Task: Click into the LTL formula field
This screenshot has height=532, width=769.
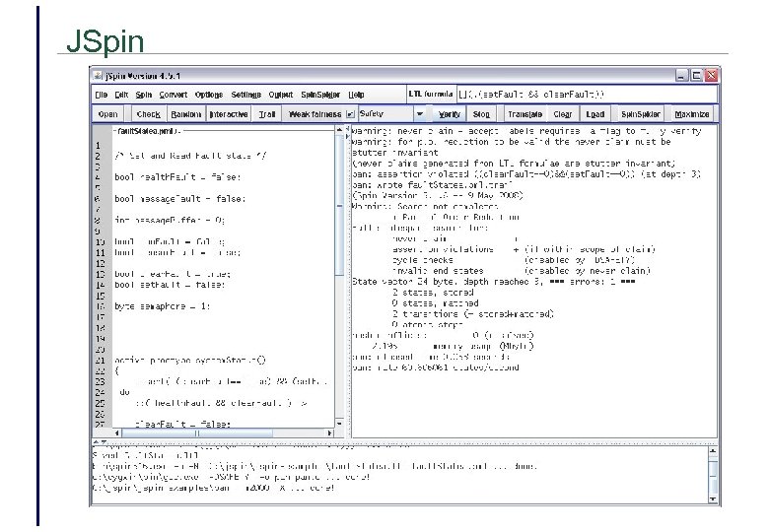Action: pyautogui.click(x=587, y=94)
